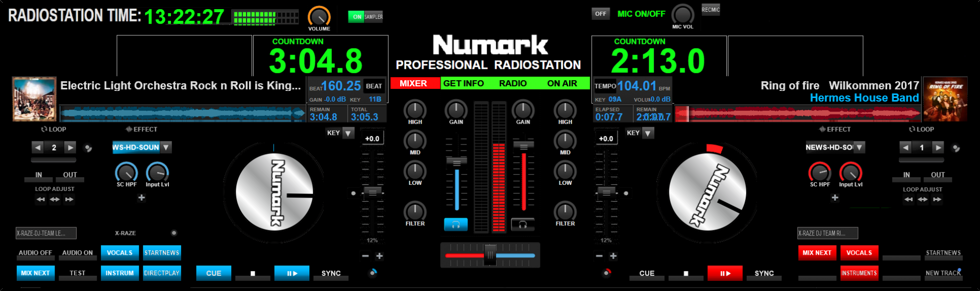Double the loop with left deck loop-adjust icon

[x=69, y=200]
